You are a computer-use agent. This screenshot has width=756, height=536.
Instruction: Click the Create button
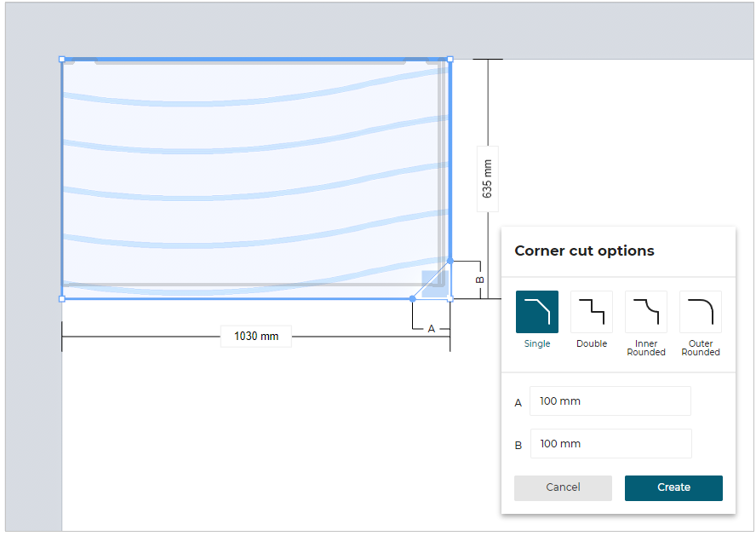tap(673, 487)
